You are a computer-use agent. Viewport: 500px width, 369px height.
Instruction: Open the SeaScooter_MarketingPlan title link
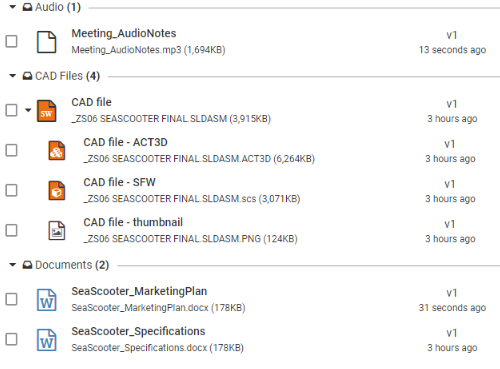(x=139, y=291)
